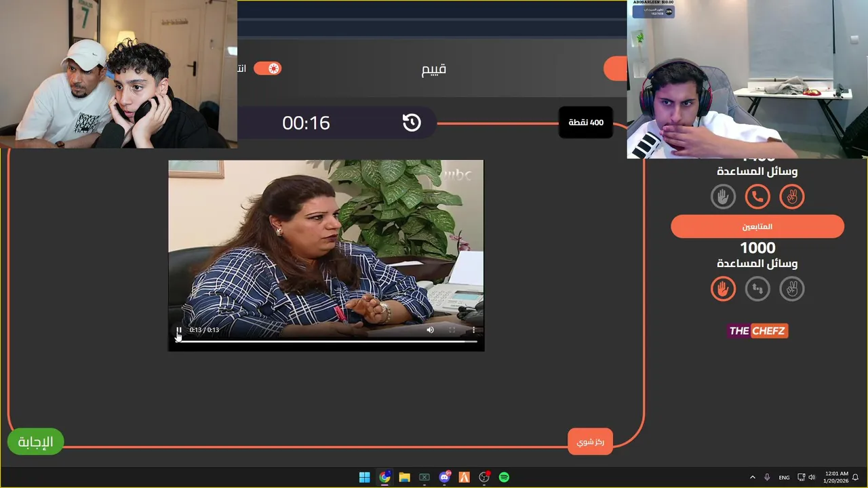Toggle the orange switch near the top
This screenshot has width=868, height=488.
coord(267,68)
